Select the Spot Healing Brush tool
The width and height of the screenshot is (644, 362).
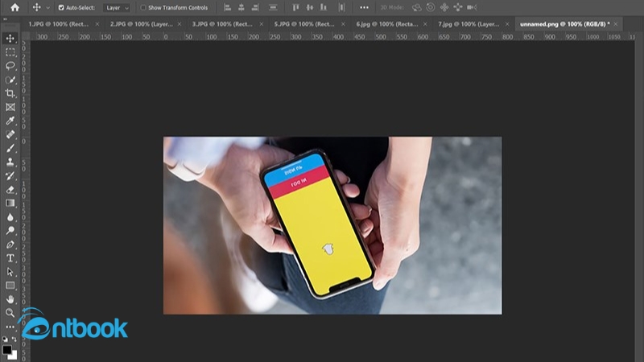click(x=10, y=134)
